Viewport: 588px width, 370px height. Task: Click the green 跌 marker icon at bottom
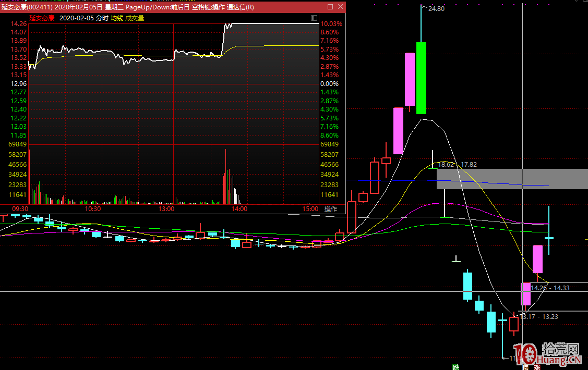tap(456, 366)
